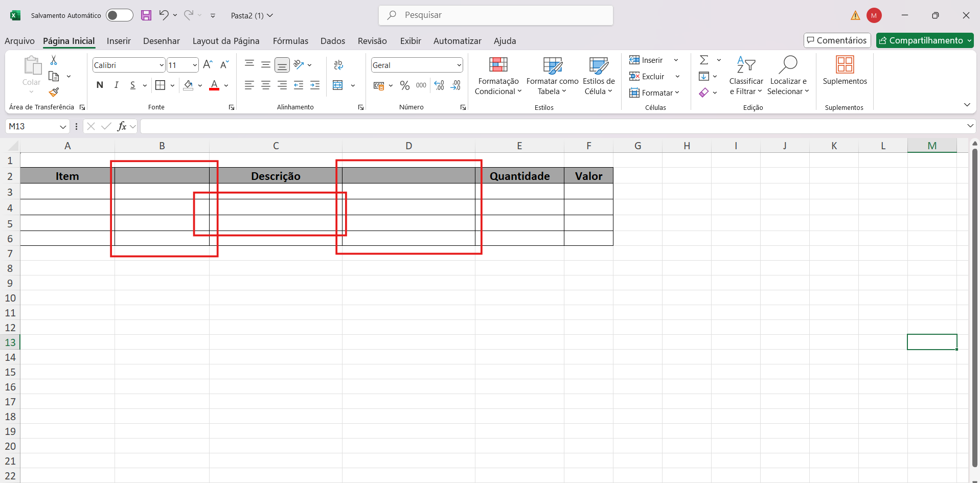
Task: Increase indent in Alinhamento group
Action: pos(315,85)
